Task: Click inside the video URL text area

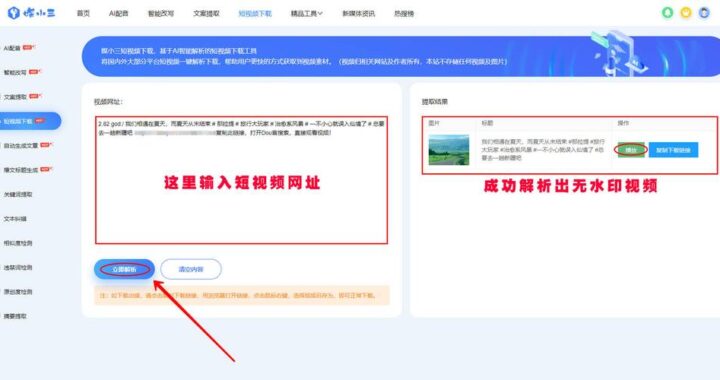Action: pyautogui.click(x=242, y=180)
